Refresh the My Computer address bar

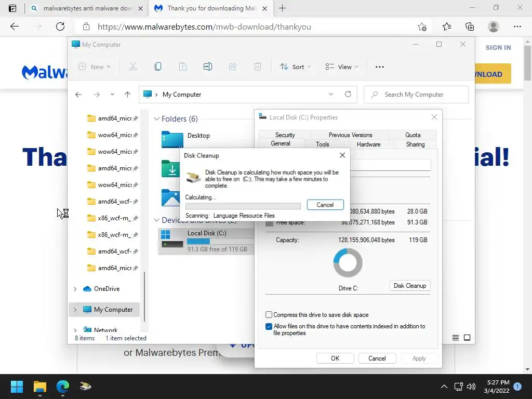point(348,94)
